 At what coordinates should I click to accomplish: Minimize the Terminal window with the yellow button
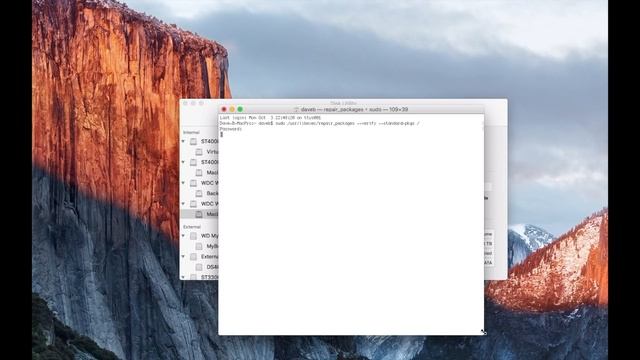pos(232,109)
